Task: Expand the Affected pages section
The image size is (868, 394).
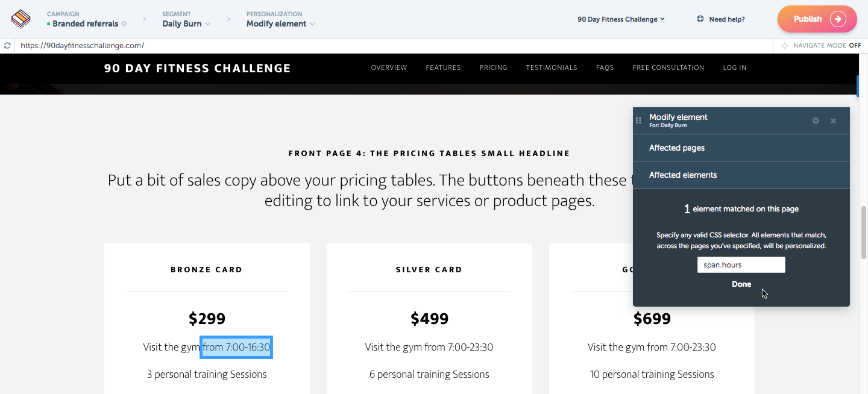Action: [x=741, y=148]
